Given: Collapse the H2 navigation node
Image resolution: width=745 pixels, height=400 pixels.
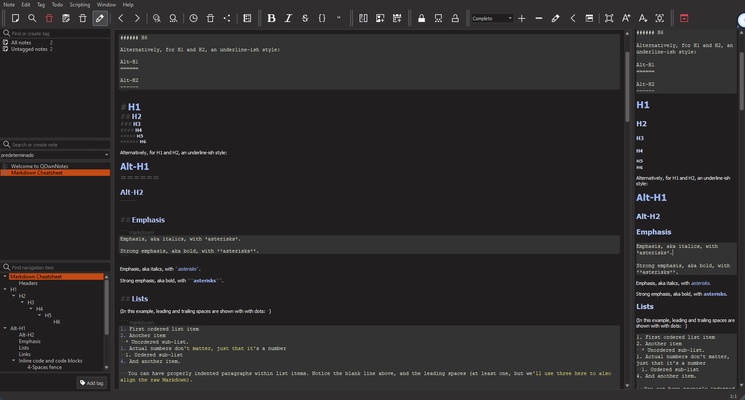Looking at the screenshot, I should 13,295.
